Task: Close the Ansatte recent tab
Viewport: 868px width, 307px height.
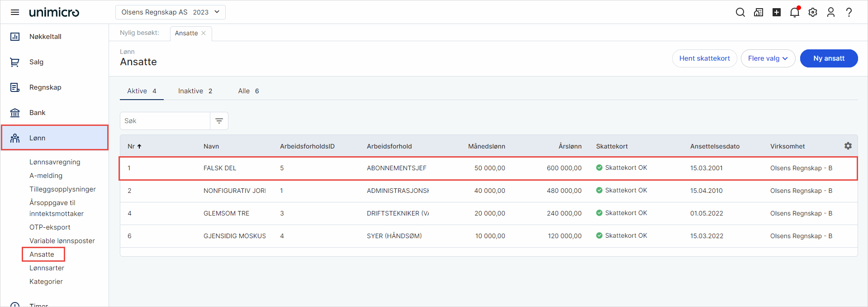Action: pos(204,33)
